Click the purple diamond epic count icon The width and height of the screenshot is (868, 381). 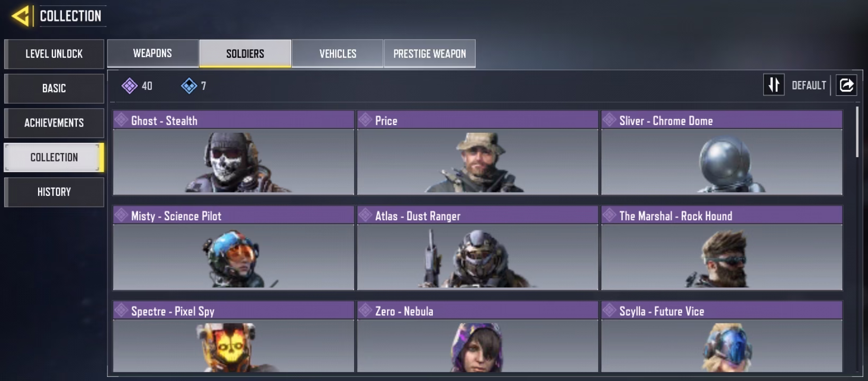[130, 86]
